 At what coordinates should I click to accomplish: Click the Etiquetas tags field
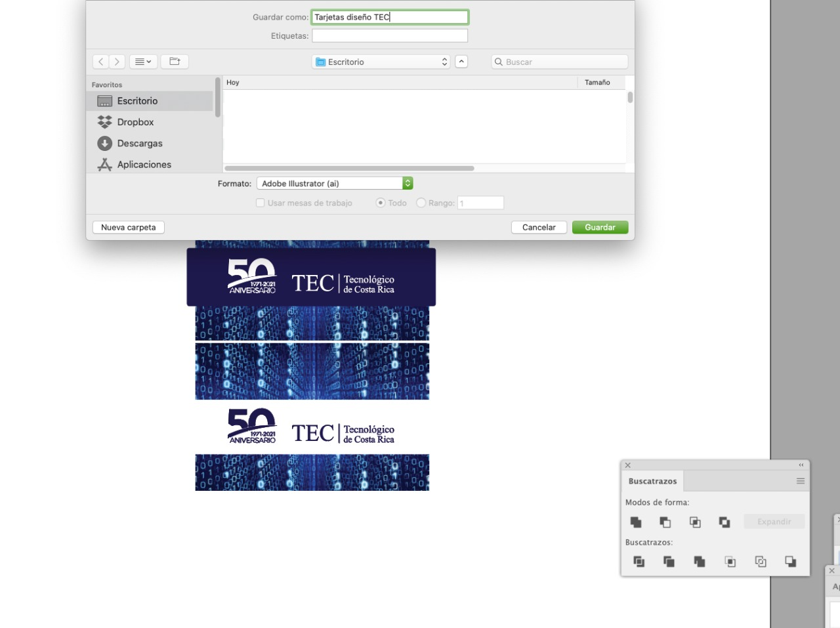[390, 35]
